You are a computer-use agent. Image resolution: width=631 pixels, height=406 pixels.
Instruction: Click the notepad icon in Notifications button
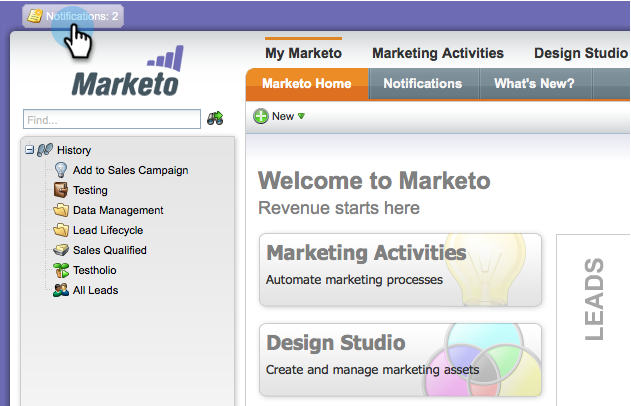tap(35, 16)
